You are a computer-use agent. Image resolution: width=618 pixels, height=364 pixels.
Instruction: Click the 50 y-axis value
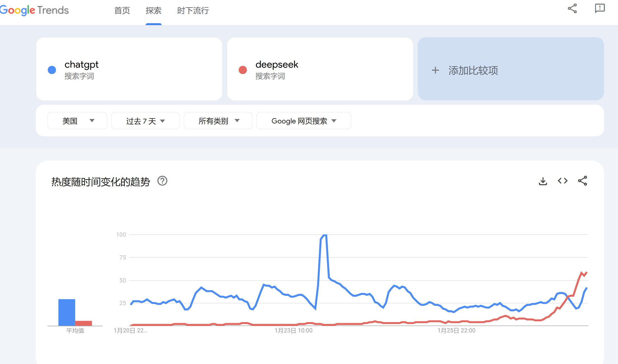[123, 280]
